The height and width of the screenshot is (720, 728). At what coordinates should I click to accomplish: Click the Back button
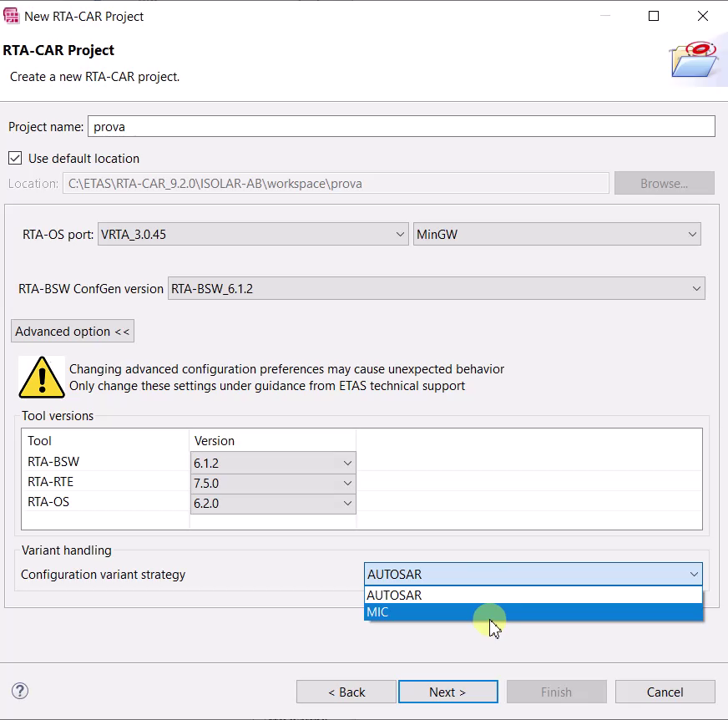point(346,692)
